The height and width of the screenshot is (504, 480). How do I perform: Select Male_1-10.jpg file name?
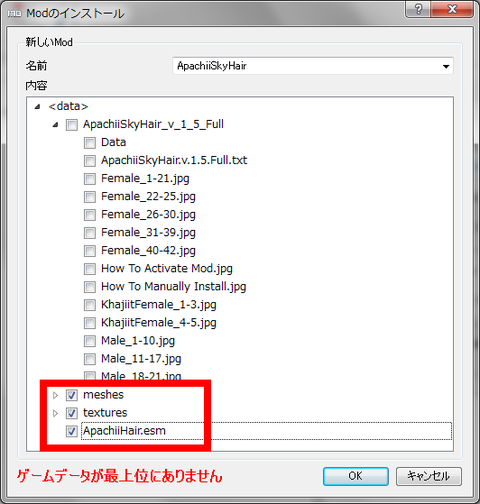138,341
